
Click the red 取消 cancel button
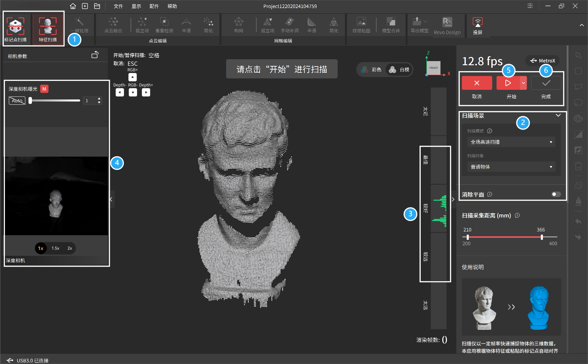coord(477,83)
